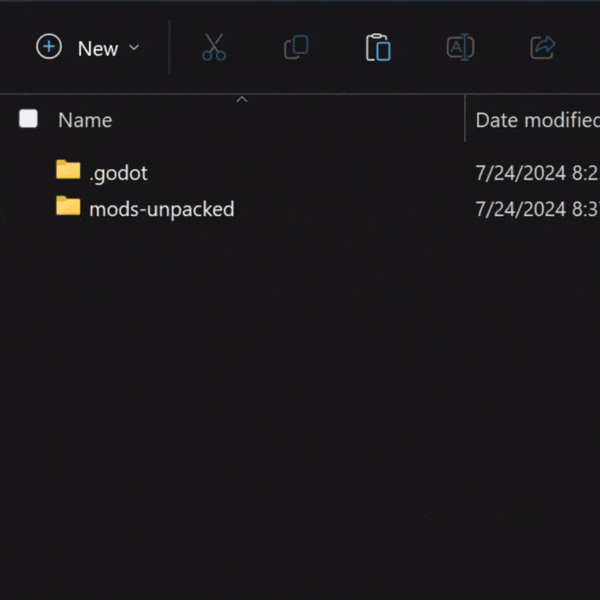
Task: Sort by the Date modified header
Action: (535, 120)
